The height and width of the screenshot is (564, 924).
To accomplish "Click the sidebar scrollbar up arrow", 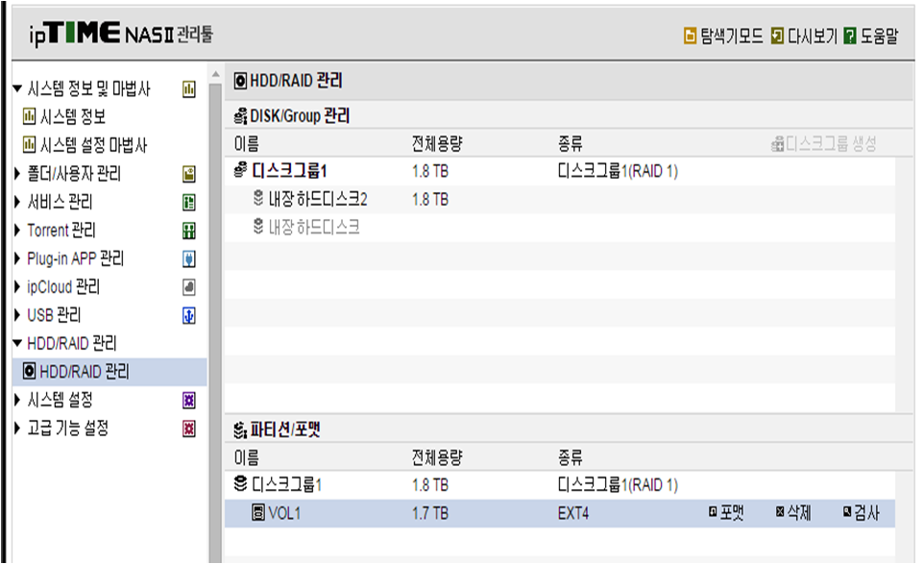I will pyautogui.click(x=216, y=74).
